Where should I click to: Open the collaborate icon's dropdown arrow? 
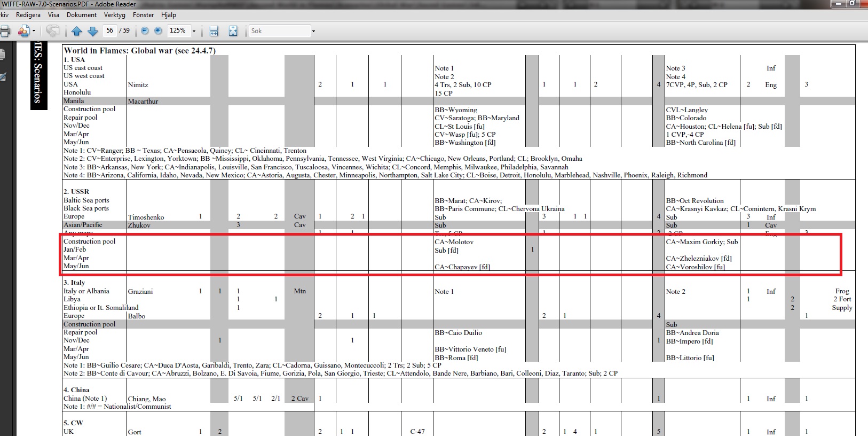[34, 31]
